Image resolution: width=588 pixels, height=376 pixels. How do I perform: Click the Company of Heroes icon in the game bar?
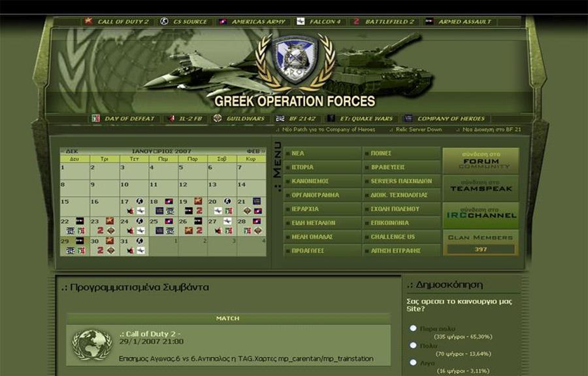click(408, 118)
